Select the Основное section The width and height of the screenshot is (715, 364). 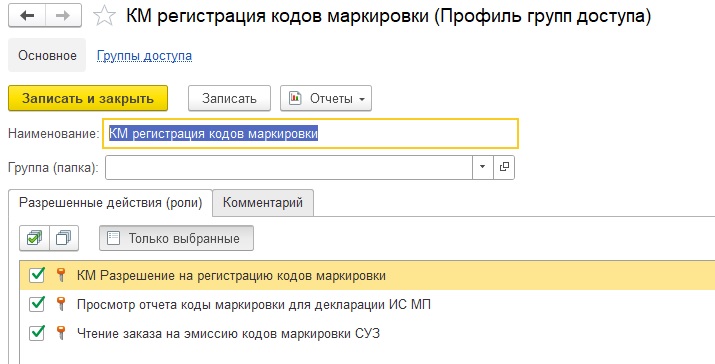coord(47,56)
